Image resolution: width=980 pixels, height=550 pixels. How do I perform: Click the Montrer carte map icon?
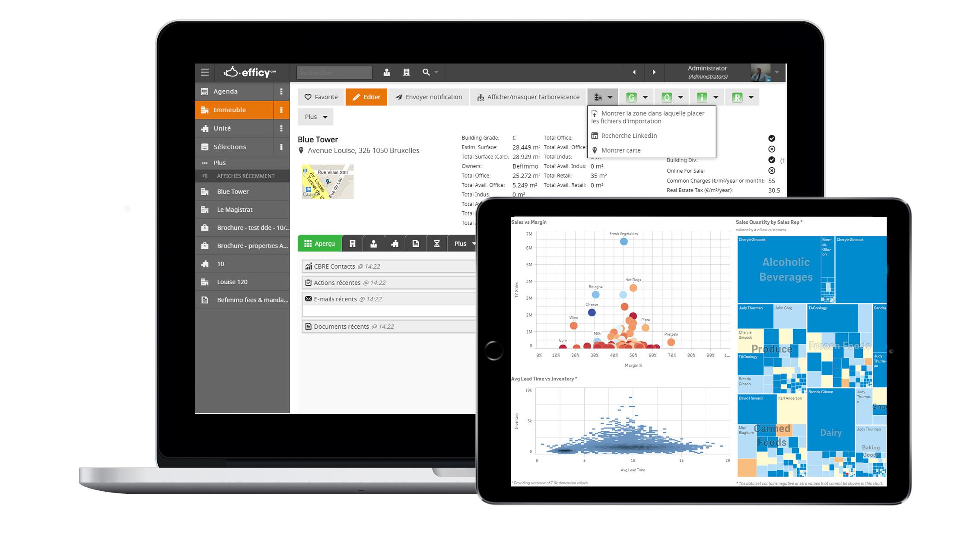tap(595, 149)
